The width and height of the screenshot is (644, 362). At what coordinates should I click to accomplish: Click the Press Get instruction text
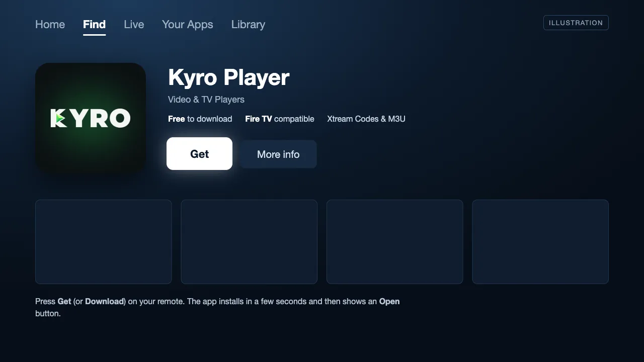click(x=217, y=307)
